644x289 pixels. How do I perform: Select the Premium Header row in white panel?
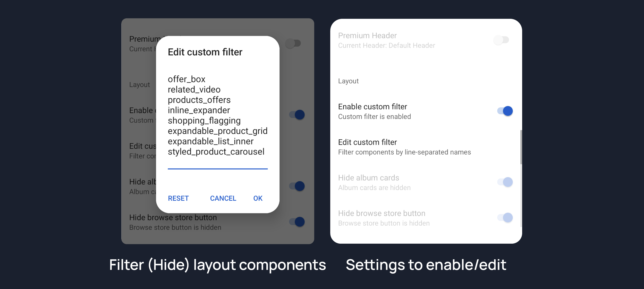[386, 40]
